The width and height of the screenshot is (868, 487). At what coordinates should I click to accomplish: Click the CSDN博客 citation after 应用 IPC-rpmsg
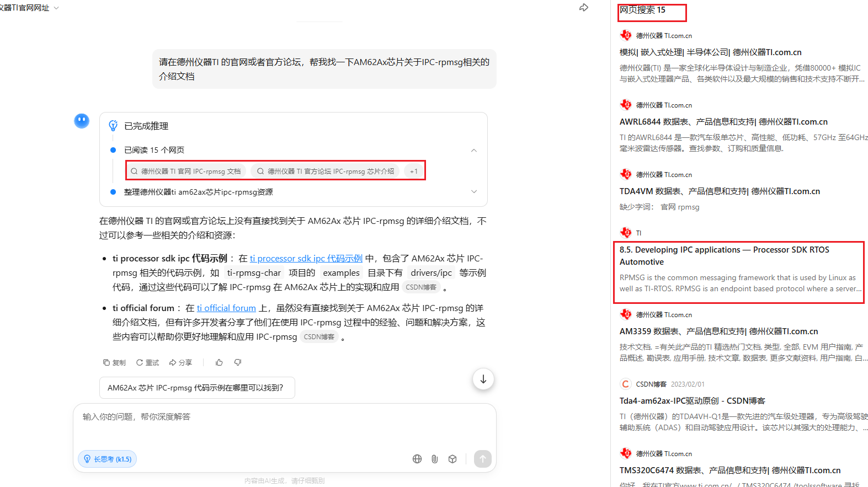[x=319, y=336]
